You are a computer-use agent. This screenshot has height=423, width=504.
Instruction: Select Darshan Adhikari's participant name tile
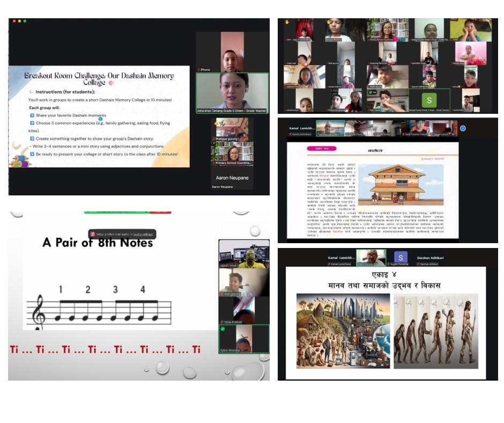(x=430, y=259)
